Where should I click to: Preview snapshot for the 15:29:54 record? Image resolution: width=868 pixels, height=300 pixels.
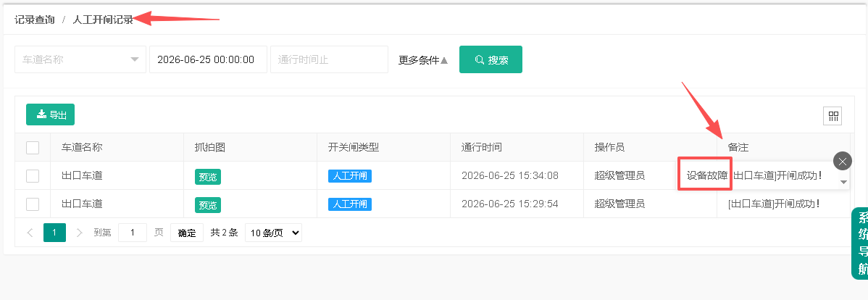[x=208, y=205]
